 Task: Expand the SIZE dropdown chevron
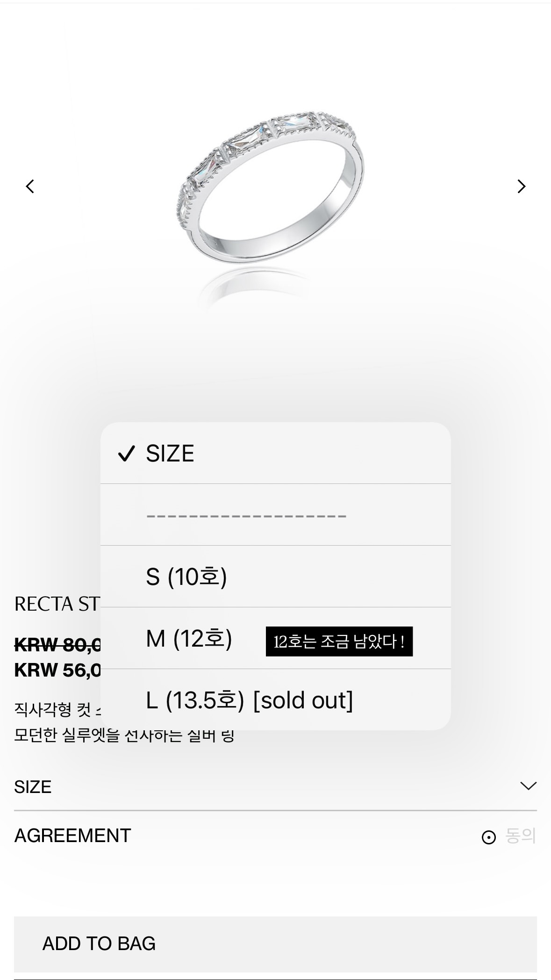(528, 786)
